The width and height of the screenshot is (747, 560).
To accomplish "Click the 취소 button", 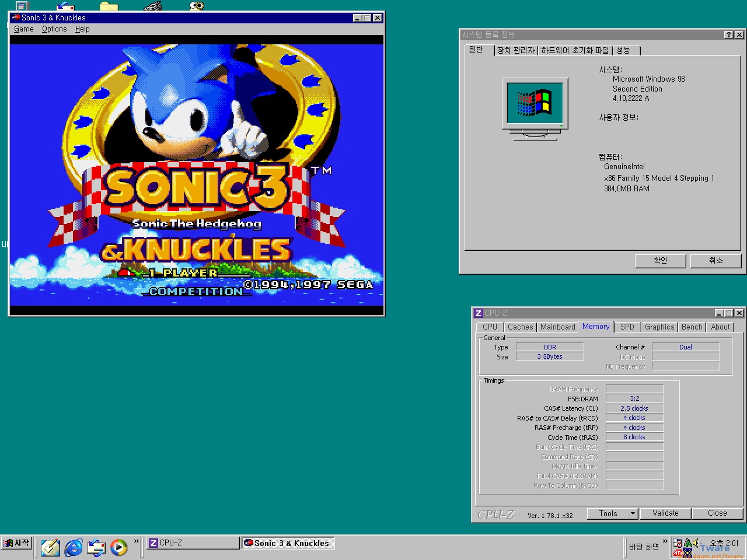I will 715,261.
